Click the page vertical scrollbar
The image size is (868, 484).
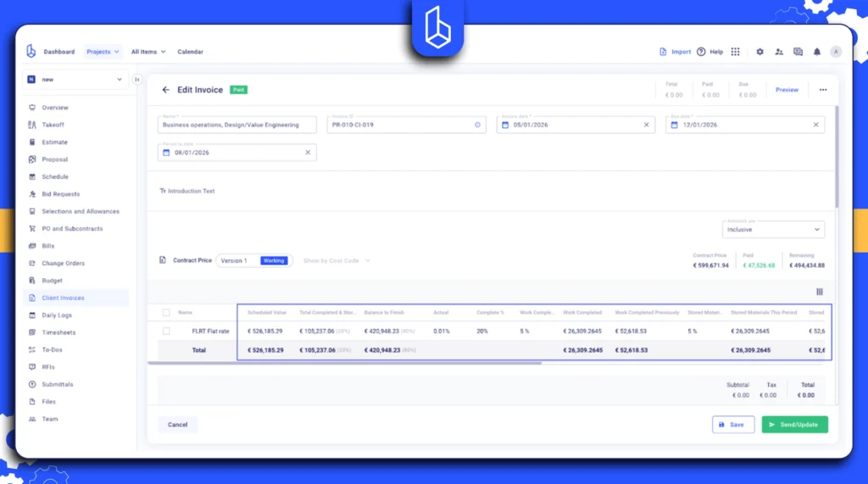click(836, 158)
